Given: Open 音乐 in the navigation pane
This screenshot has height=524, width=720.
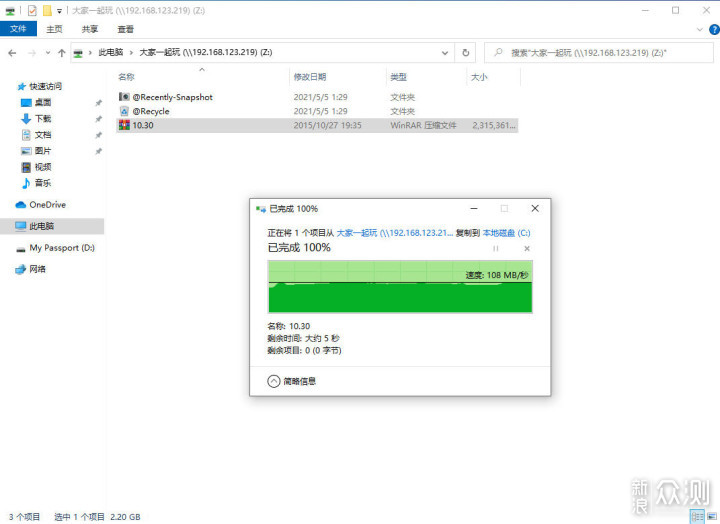Looking at the screenshot, I should tap(43, 183).
